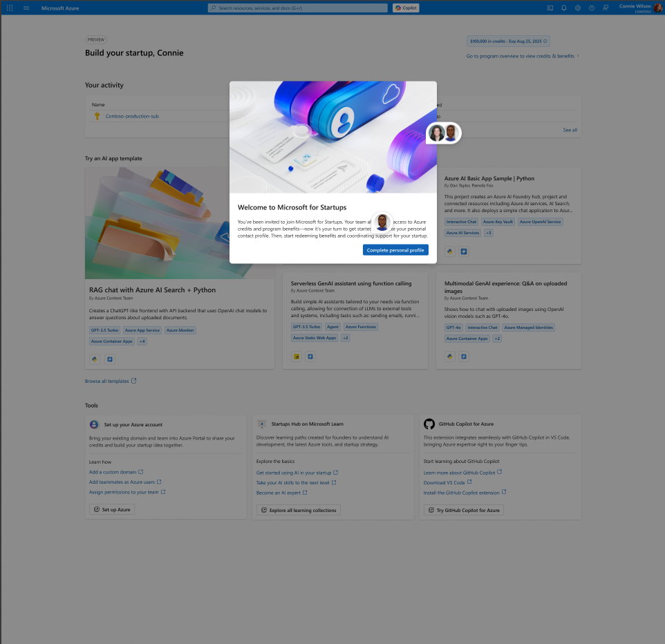The height and width of the screenshot is (644, 665).
Task: Click Startups Hub on Microsoft Learn icon
Action: click(x=262, y=424)
